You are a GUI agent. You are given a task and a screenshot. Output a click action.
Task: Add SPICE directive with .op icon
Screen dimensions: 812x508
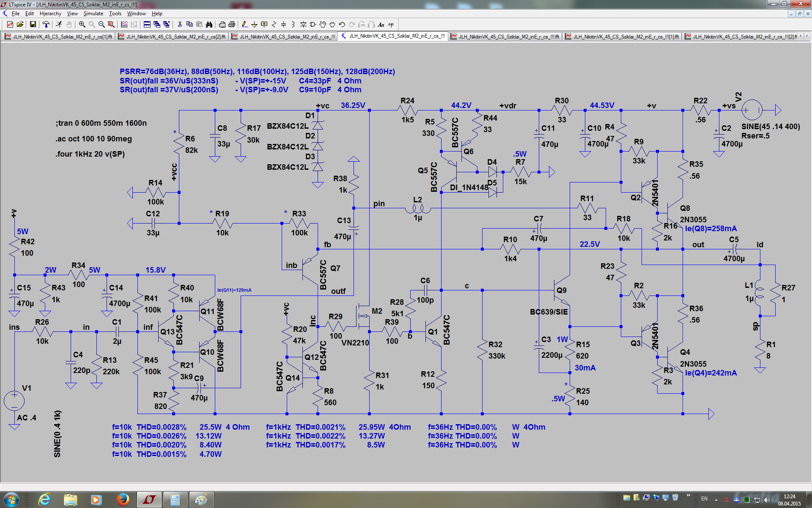coord(391,25)
